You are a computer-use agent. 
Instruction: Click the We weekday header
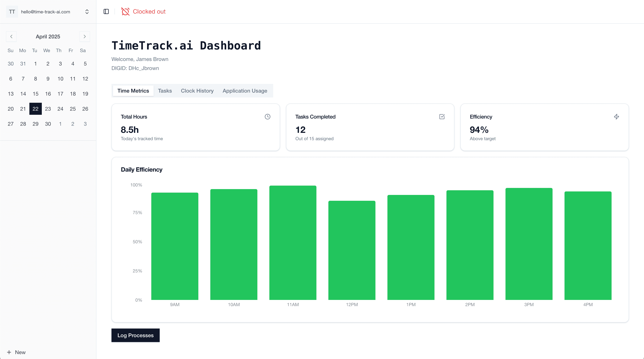click(x=47, y=50)
